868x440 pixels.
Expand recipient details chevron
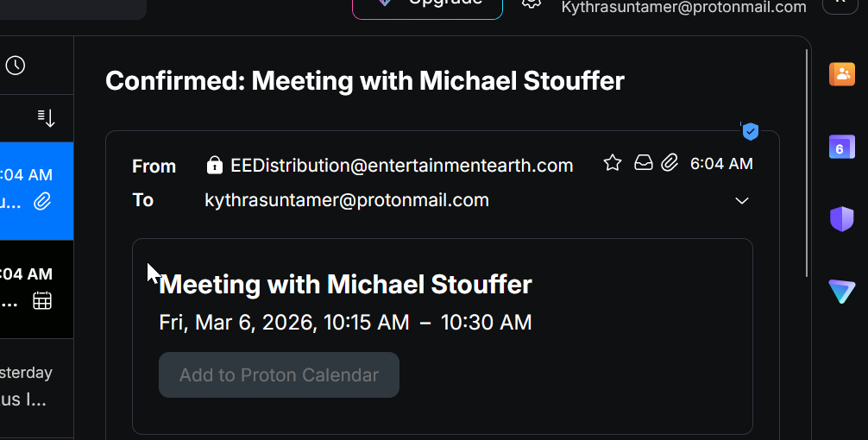(741, 201)
